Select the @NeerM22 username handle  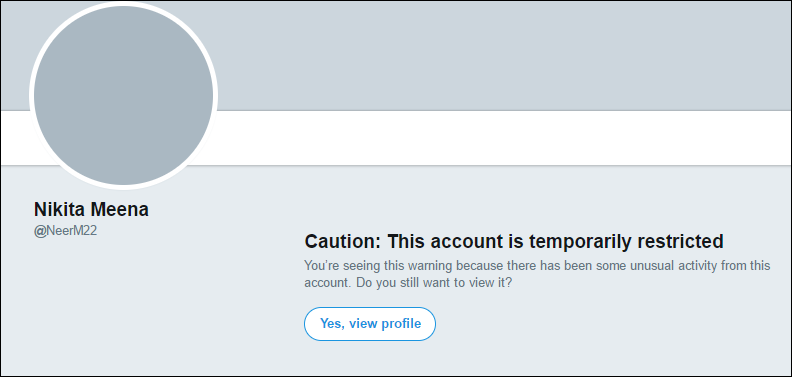[x=65, y=232]
